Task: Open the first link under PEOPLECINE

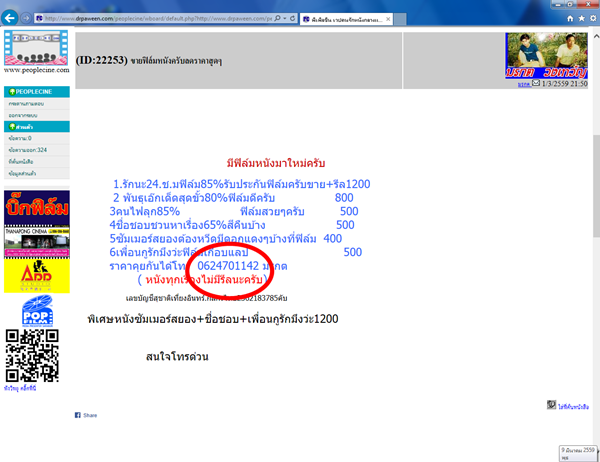Action: pyautogui.click(x=26, y=104)
